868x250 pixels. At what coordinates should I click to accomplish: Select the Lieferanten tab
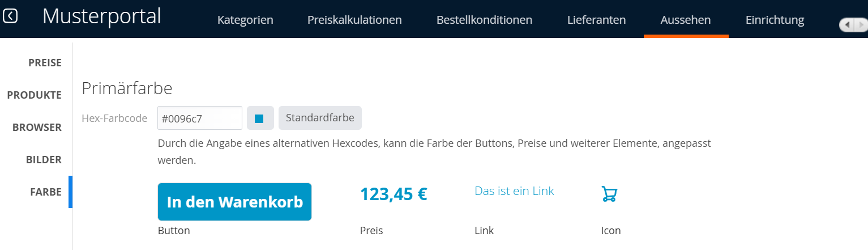pyautogui.click(x=596, y=20)
